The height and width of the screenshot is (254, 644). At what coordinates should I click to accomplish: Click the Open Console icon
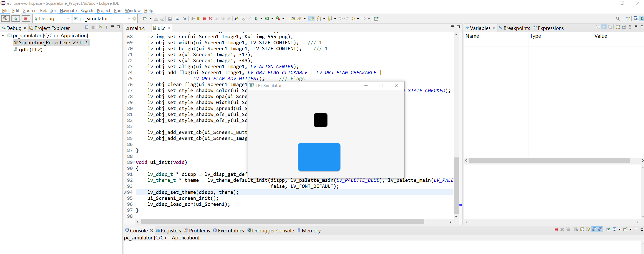[x=625, y=230]
